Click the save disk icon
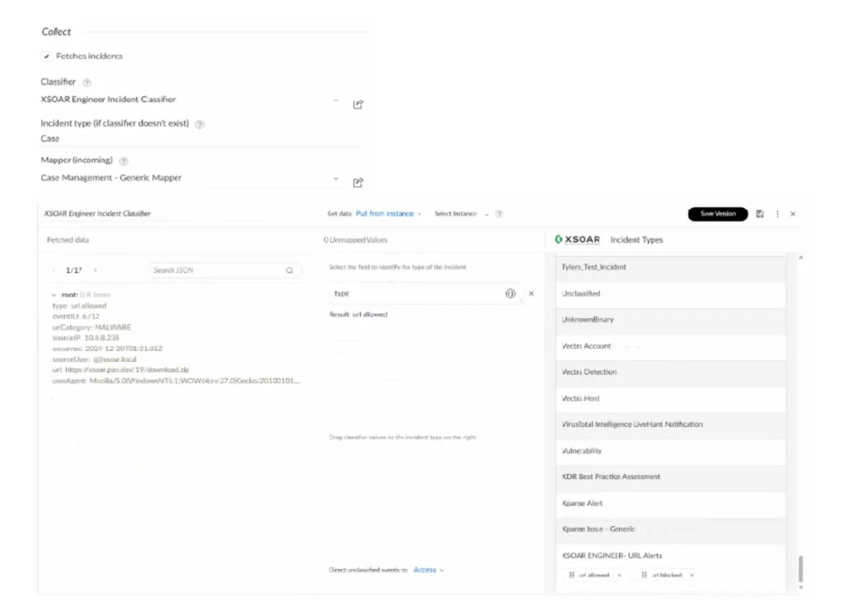 tap(759, 214)
